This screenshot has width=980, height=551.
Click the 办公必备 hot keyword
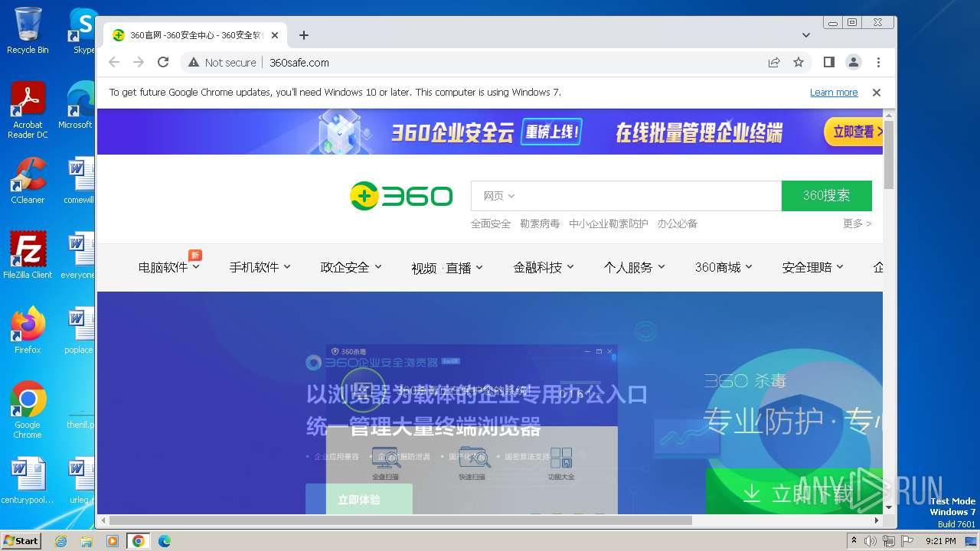677,223
